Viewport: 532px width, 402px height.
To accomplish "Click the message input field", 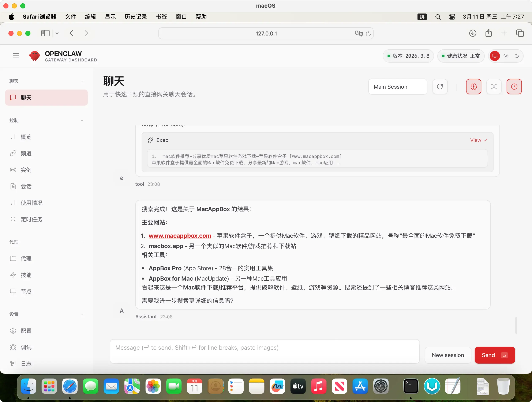I will click(265, 351).
